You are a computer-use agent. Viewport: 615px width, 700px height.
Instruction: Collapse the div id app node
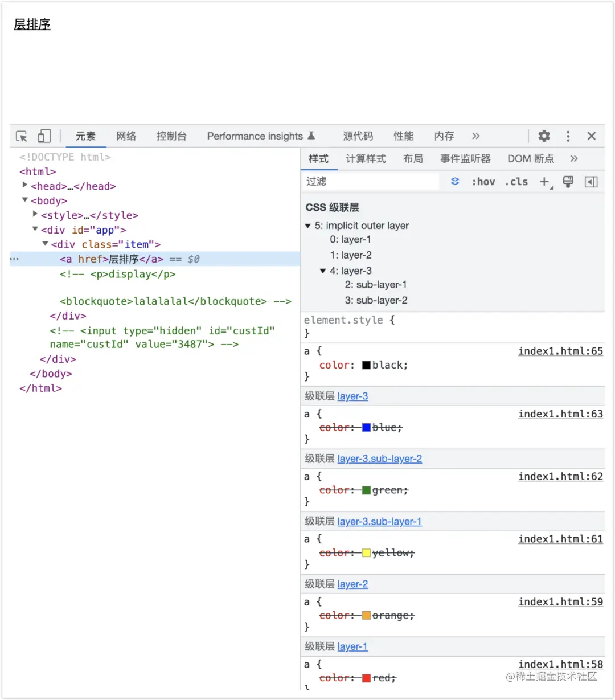35,229
